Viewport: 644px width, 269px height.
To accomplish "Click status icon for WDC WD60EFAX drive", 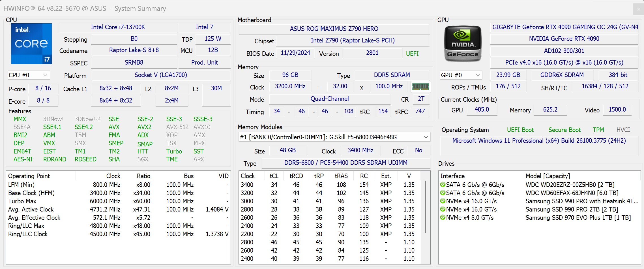I will [x=443, y=193].
